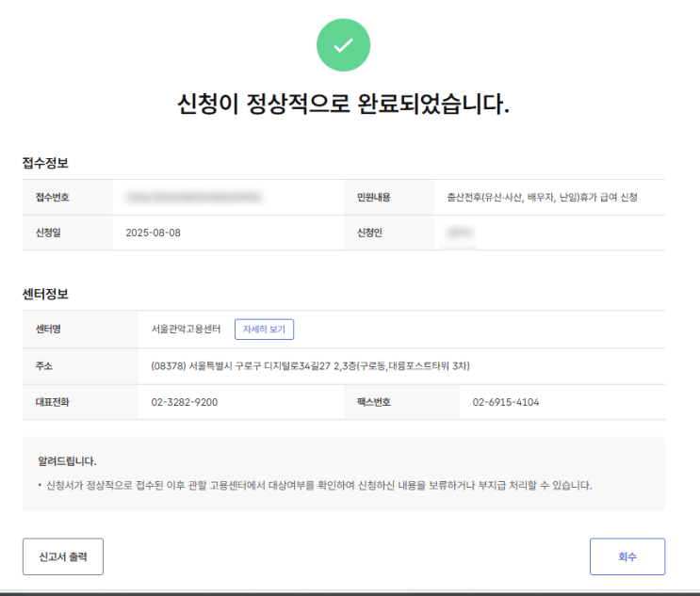
Task: Click the 접수번호 label cell
Action: [68, 197]
